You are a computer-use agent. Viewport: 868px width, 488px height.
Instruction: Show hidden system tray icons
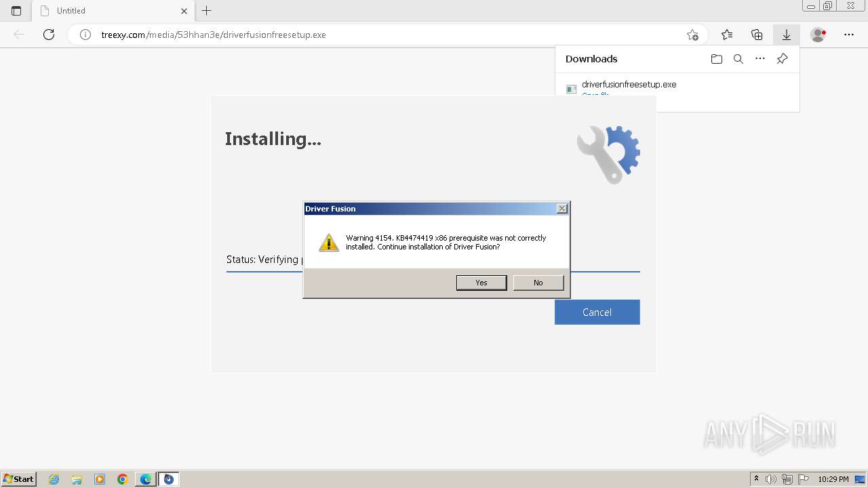[756, 479]
